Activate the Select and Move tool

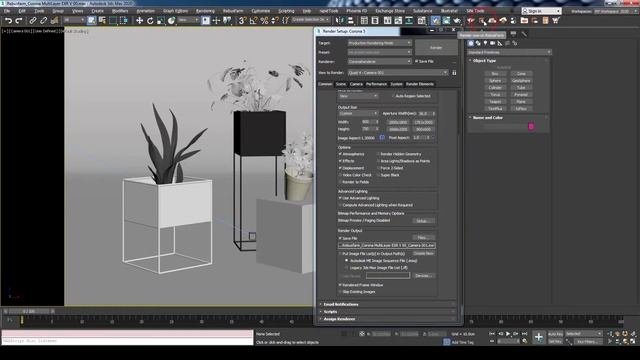[x=140, y=20]
